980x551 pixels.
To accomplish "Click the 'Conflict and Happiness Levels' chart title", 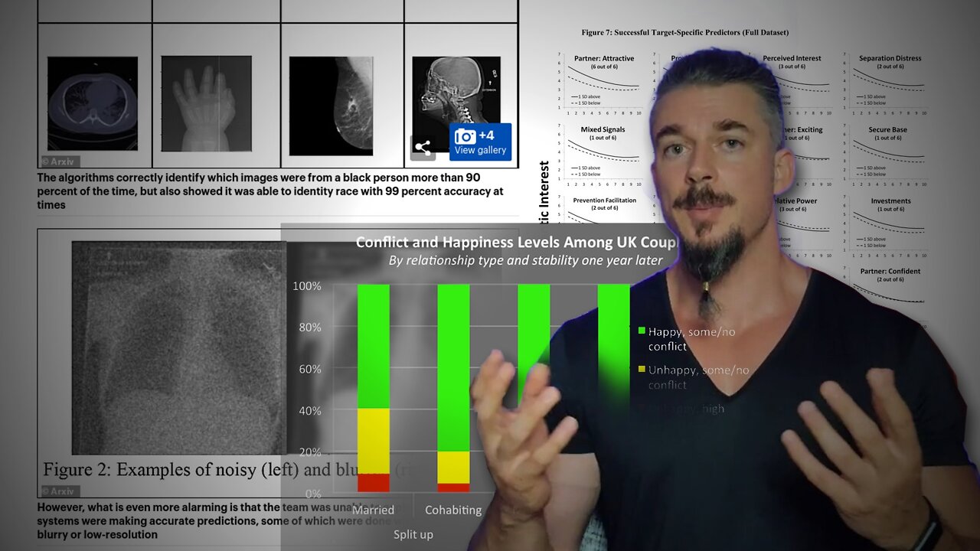I will tap(517, 243).
